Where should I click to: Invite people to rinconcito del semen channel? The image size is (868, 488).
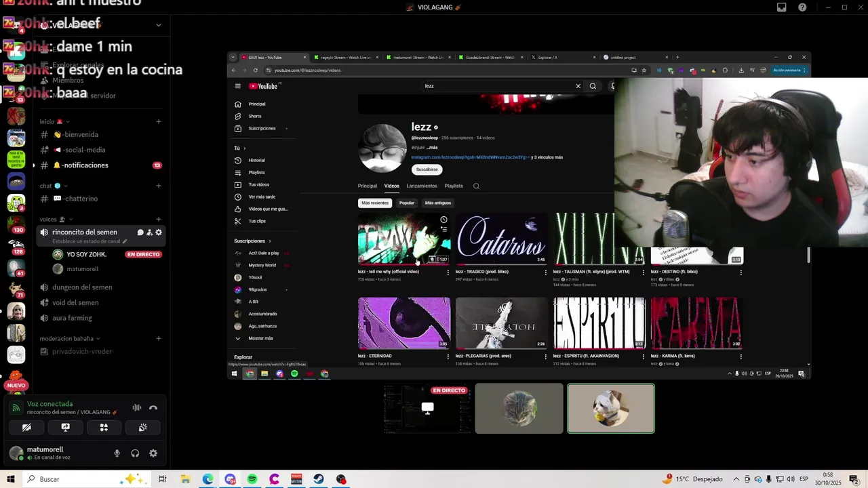click(x=149, y=232)
